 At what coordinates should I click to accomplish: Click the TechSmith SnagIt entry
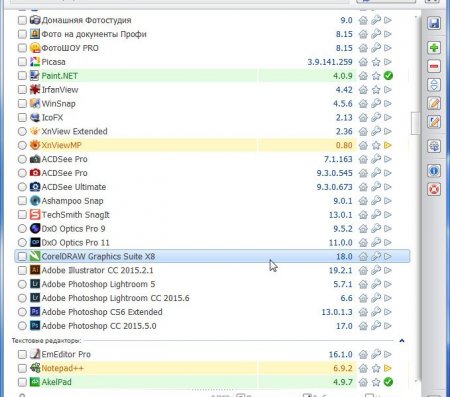(x=75, y=215)
